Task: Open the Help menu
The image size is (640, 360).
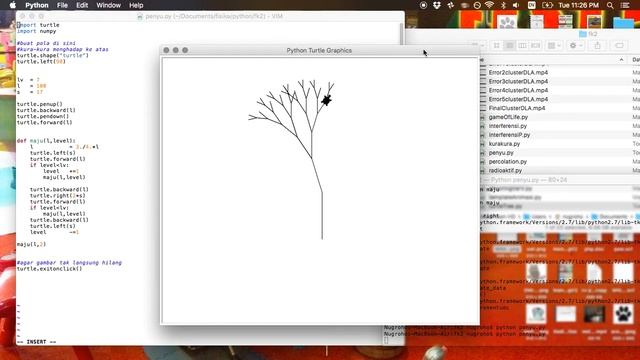Action: [x=136, y=5]
